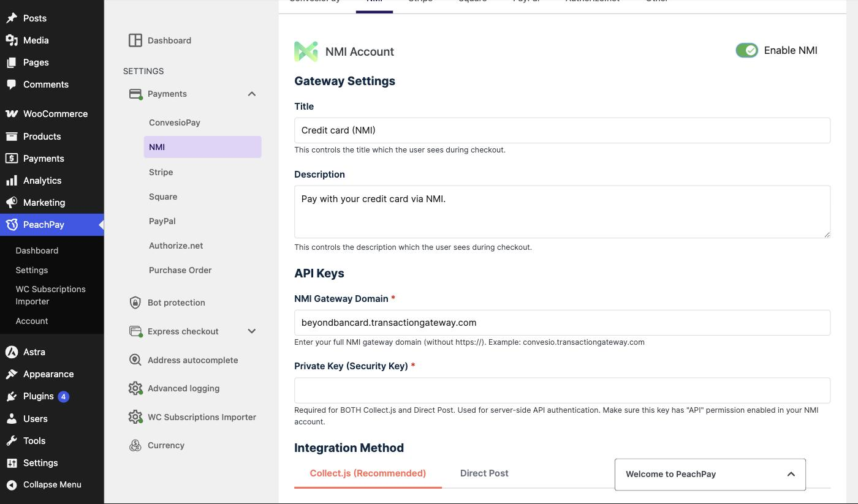The image size is (858, 504).
Task: Click the Media icon in admin menu
Action: point(12,40)
